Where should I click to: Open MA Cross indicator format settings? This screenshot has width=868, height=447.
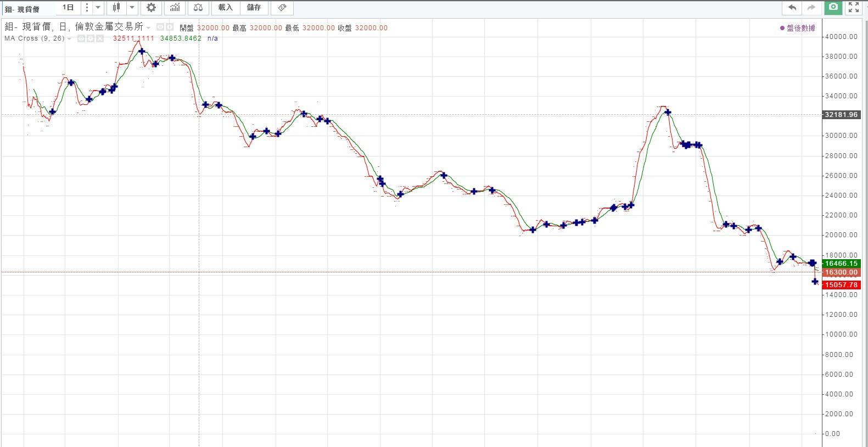(x=91, y=38)
